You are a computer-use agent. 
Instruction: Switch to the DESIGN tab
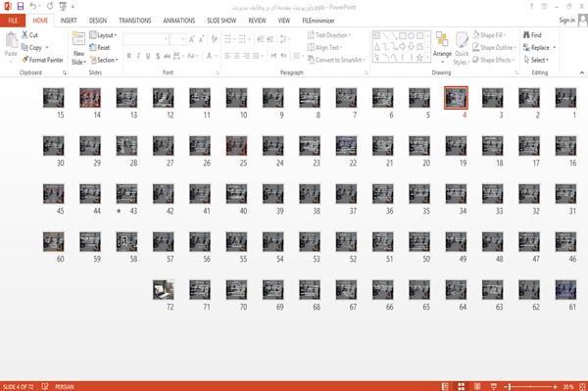(x=98, y=21)
